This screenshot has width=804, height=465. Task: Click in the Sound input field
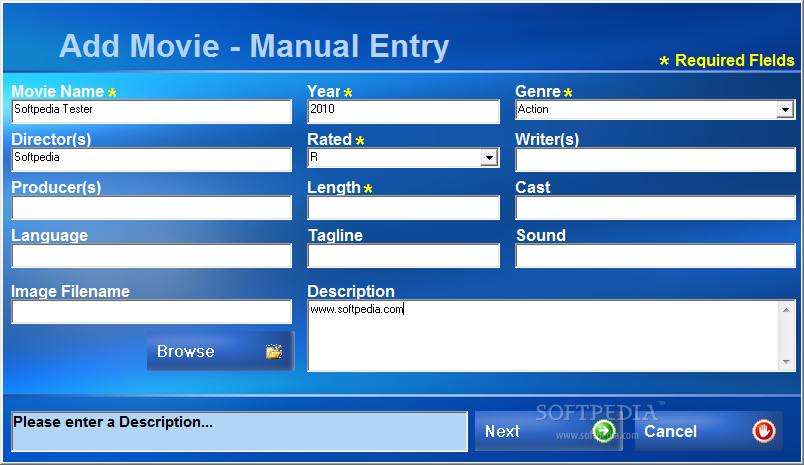tap(655, 255)
